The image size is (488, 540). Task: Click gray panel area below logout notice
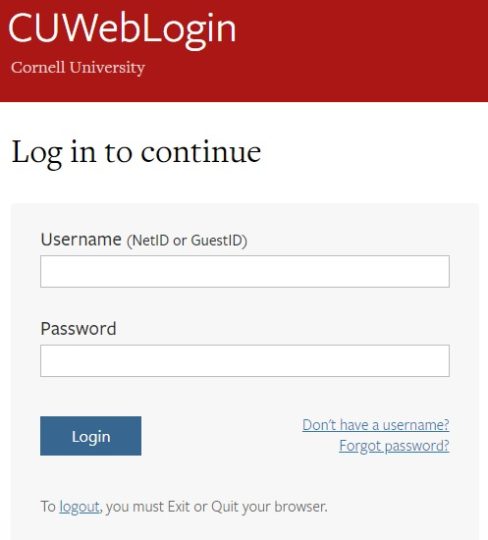tap(245, 529)
